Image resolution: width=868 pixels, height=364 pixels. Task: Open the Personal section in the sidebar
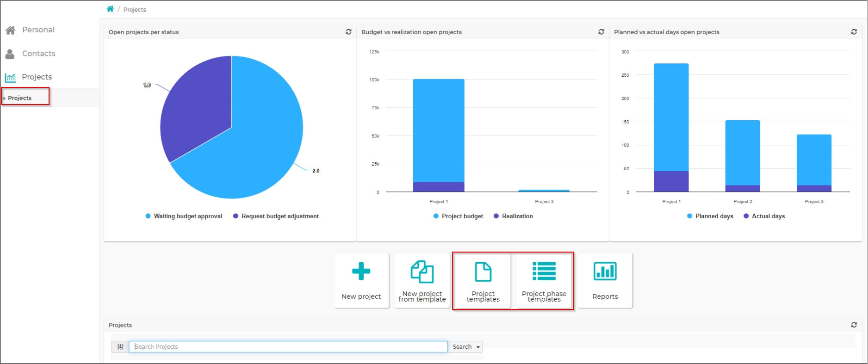(x=30, y=30)
